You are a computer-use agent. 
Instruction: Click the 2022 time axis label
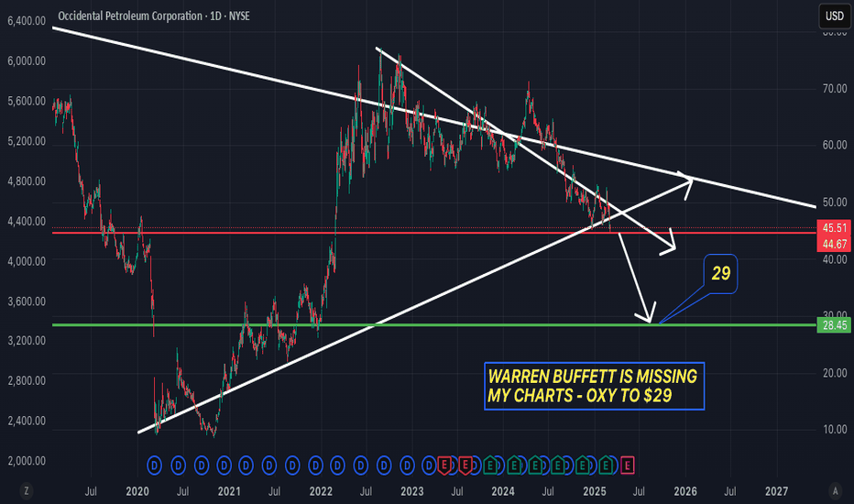click(321, 491)
